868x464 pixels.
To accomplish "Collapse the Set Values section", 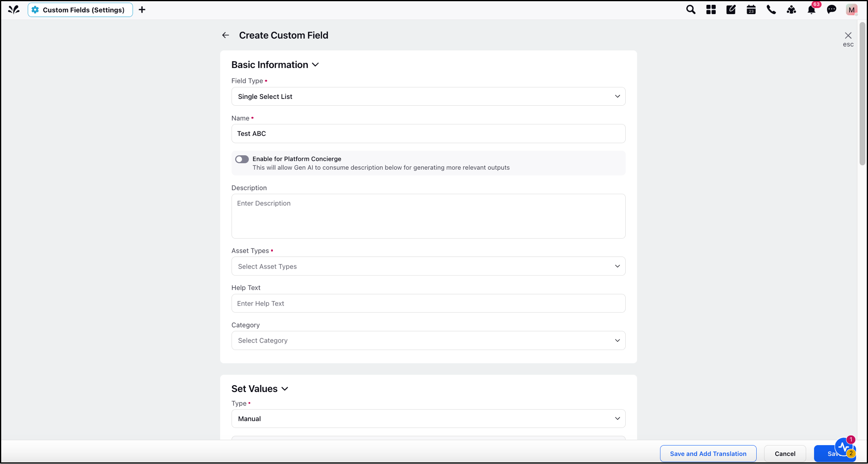I will 285,389.
